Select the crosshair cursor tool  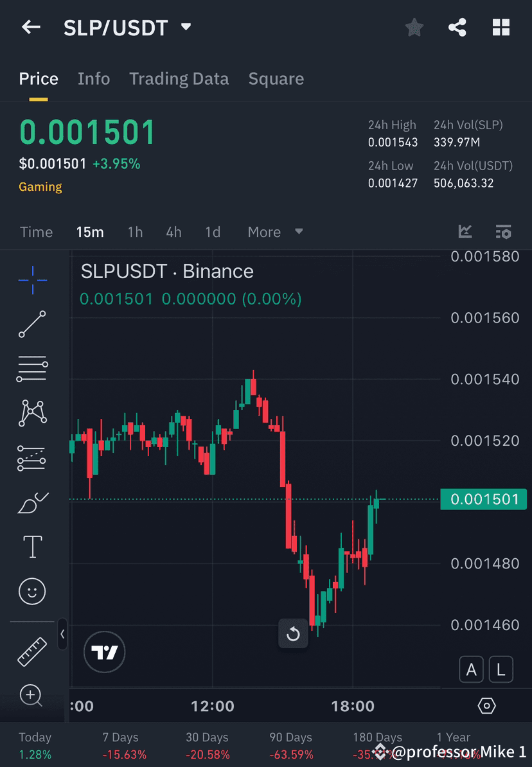(32, 279)
